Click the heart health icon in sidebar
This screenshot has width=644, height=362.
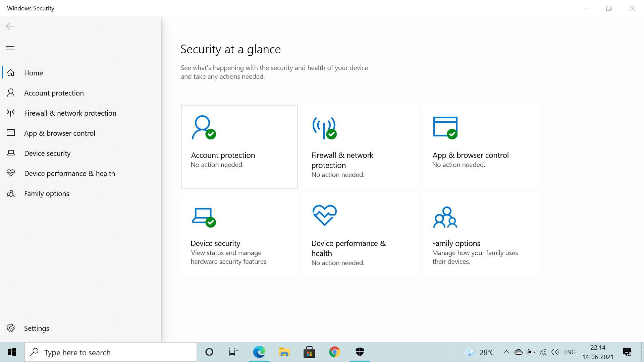(x=11, y=173)
